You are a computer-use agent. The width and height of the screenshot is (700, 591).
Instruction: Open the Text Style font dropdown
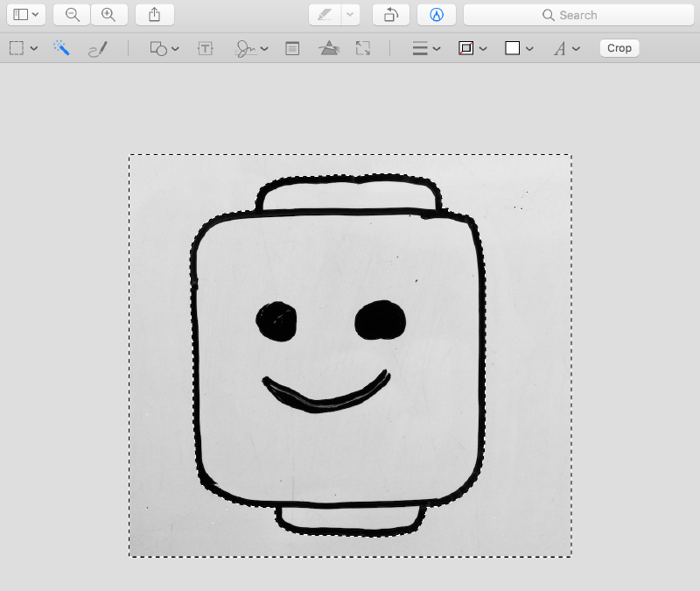point(567,49)
